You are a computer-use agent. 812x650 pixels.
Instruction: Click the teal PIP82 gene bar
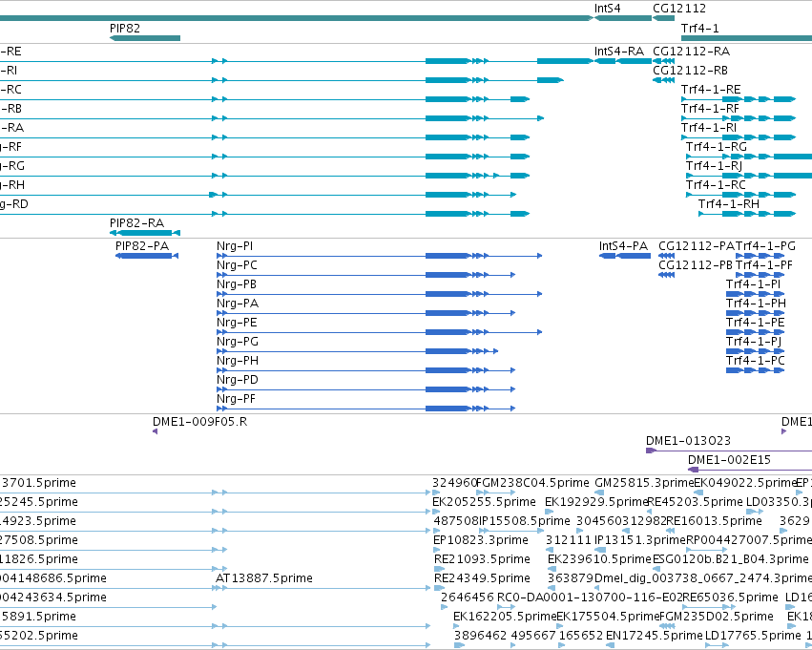click(145, 38)
